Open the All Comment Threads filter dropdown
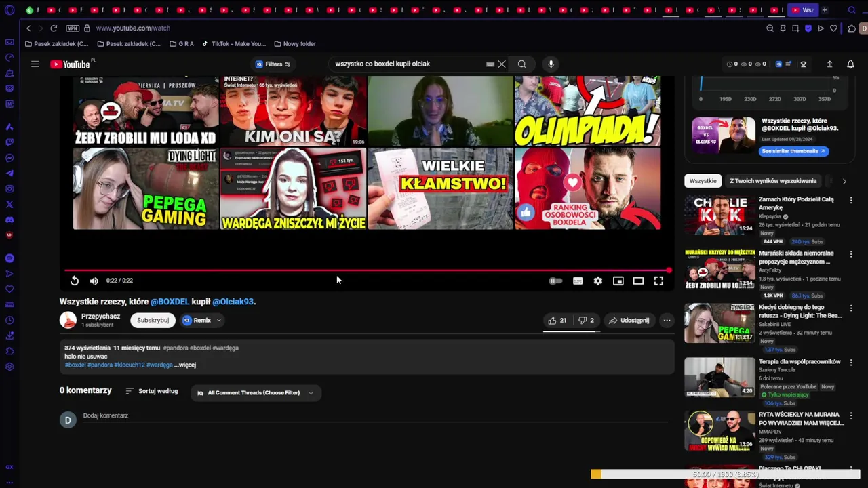868x488 pixels. (256, 392)
